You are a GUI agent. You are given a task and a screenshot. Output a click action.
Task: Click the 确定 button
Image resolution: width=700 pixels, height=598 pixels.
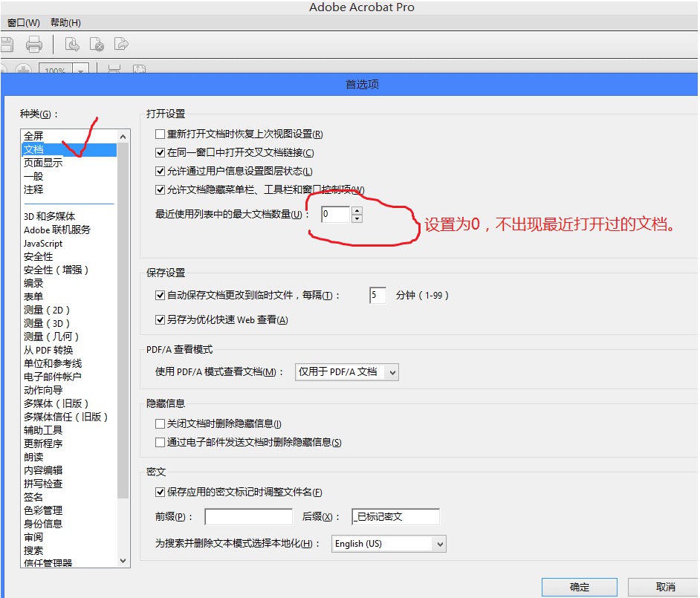pos(580,587)
